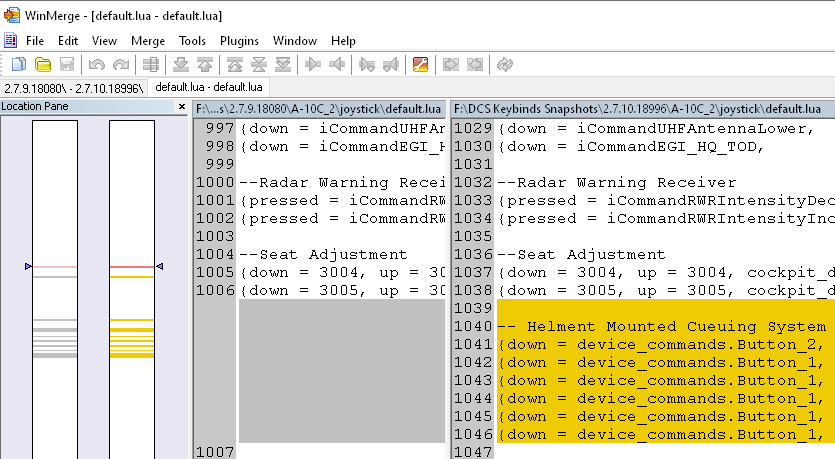Redo the last undone change
835x459 pixels.
121,65
